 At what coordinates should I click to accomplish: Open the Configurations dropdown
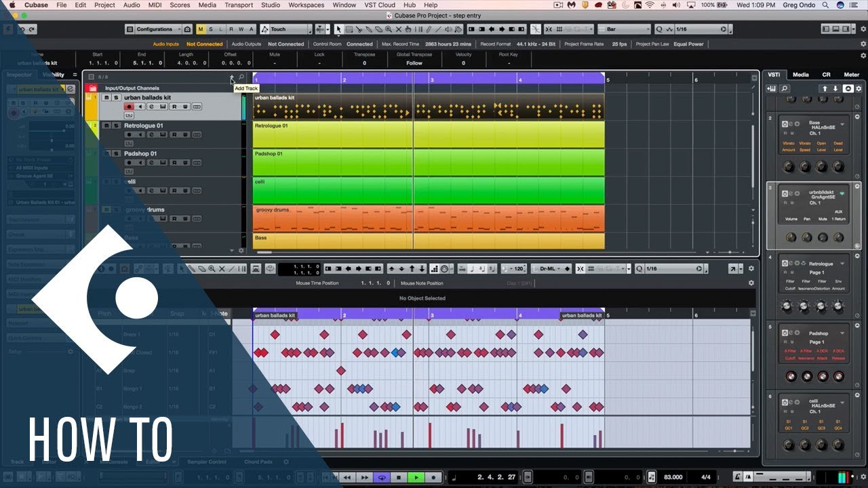159,29
